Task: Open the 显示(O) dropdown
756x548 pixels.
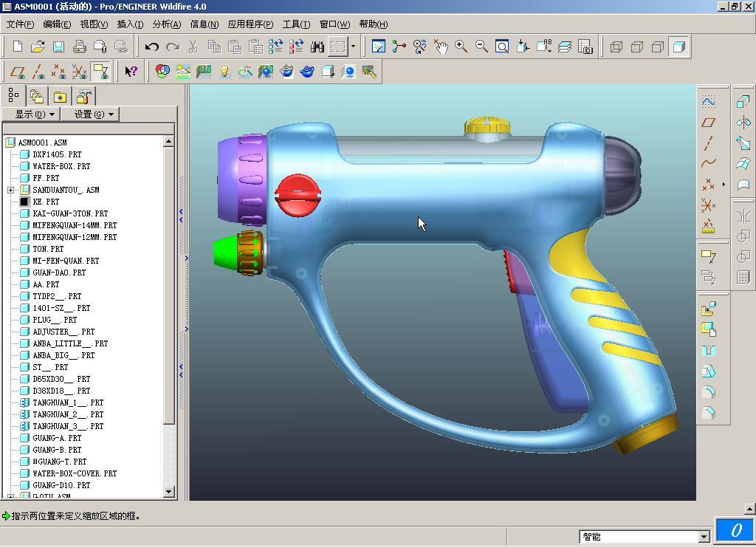Action: click(x=31, y=114)
